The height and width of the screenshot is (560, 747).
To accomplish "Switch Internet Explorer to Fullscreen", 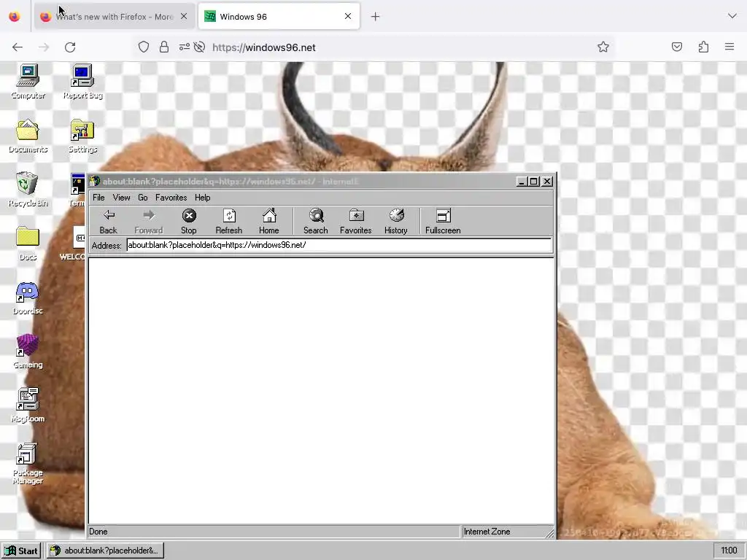I will pyautogui.click(x=443, y=222).
